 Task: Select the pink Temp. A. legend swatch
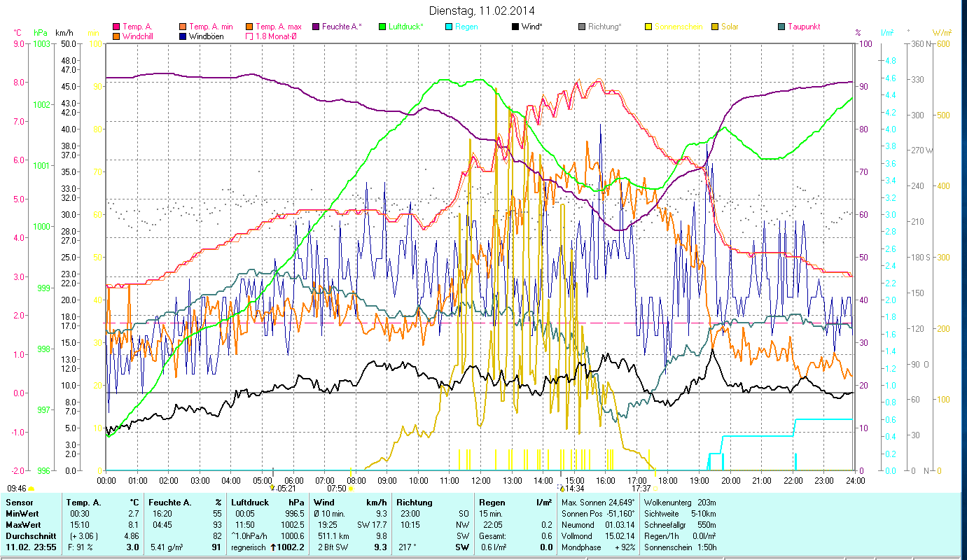coord(116,27)
